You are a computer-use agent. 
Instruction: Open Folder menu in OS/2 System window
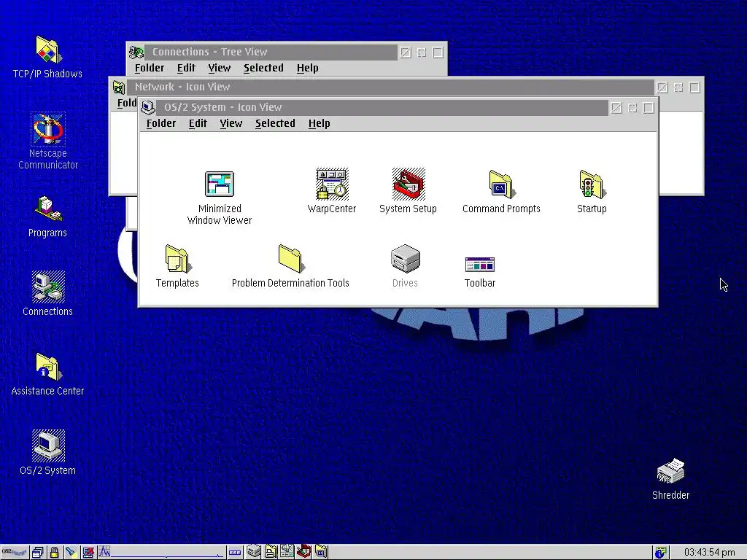pos(161,123)
